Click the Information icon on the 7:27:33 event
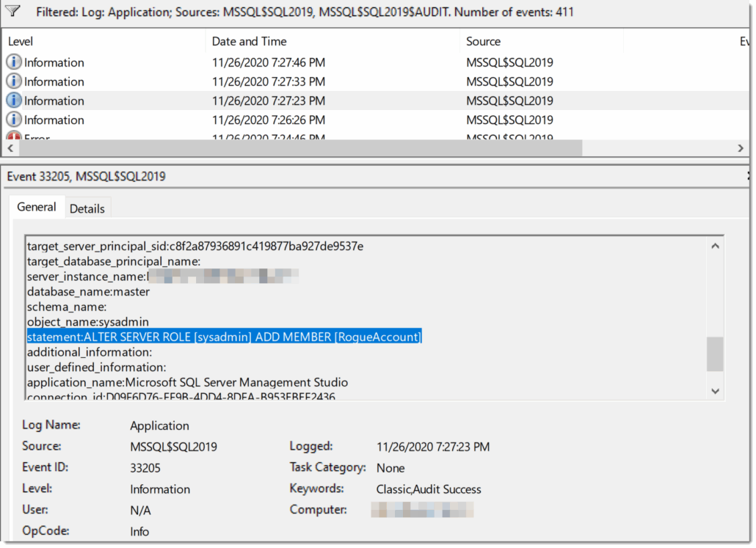 click(x=13, y=81)
